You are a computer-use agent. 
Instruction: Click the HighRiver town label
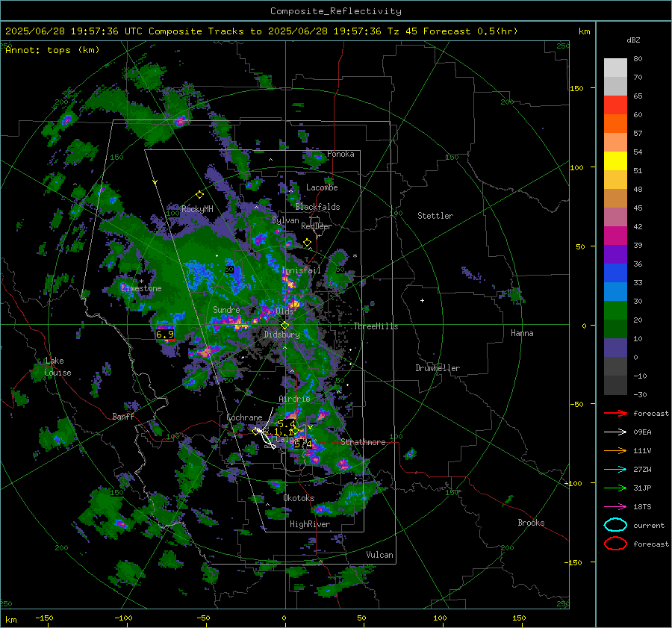[310, 524]
